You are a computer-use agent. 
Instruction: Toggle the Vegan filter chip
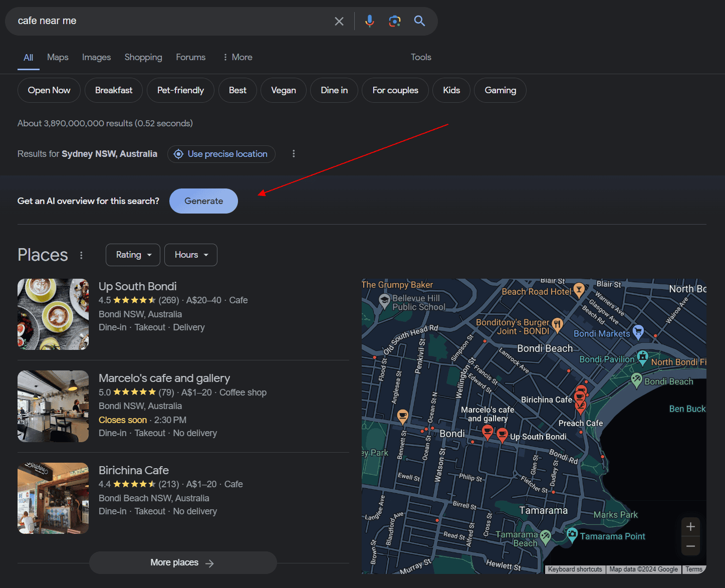(x=283, y=90)
